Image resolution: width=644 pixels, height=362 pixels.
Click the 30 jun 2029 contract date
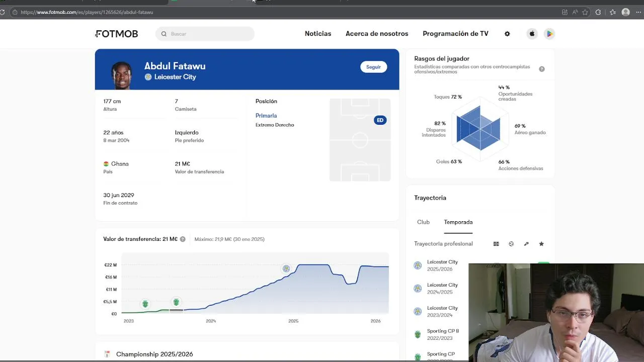pyautogui.click(x=119, y=195)
